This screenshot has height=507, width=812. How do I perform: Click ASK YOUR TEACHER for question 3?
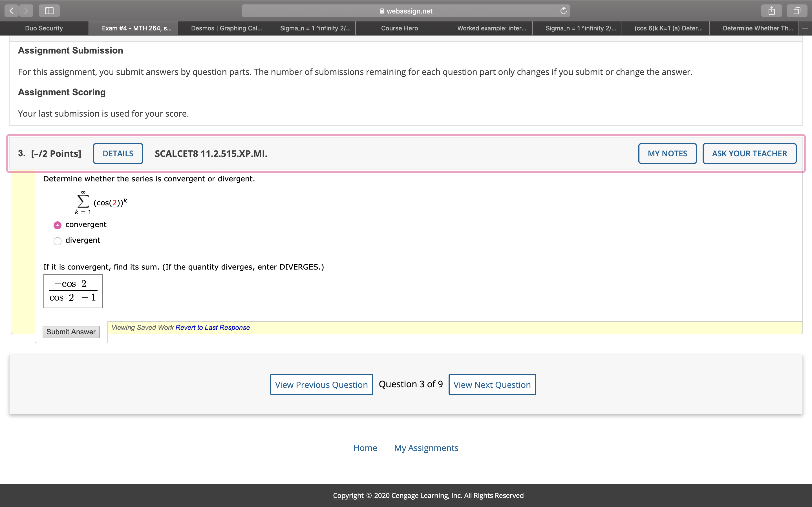click(x=749, y=153)
